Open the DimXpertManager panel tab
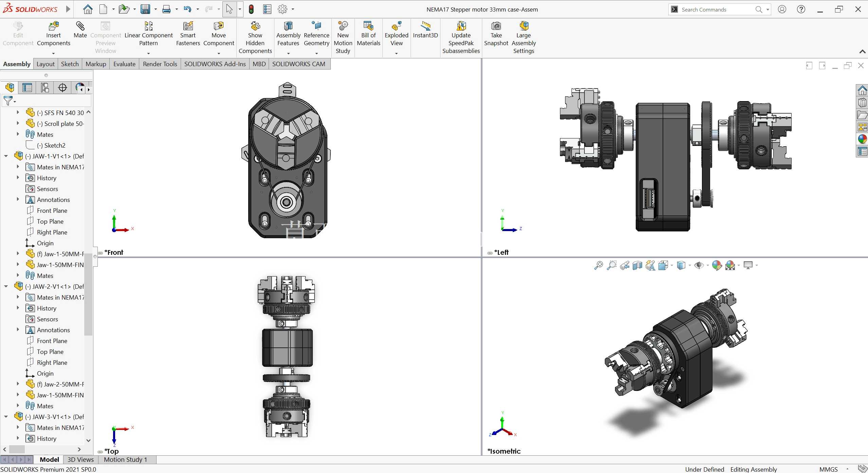Image resolution: width=868 pixels, height=473 pixels. pos(62,88)
